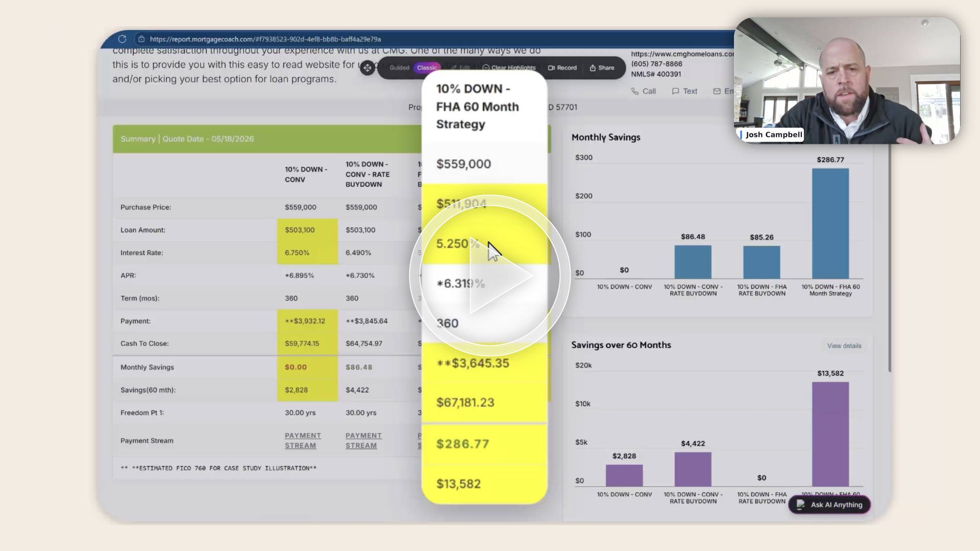The width and height of the screenshot is (980, 551).
Task: Toggle highlight on 10% Down Conv loan amount
Action: tap(307, 230)
